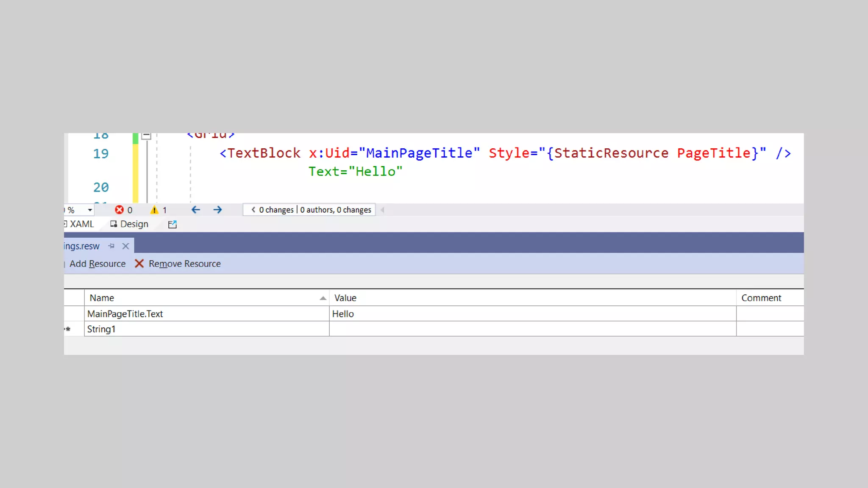Viewport: 868px width, 488px height.
Task: Navigate forward with the right arrow
Action: coord(217,210)
